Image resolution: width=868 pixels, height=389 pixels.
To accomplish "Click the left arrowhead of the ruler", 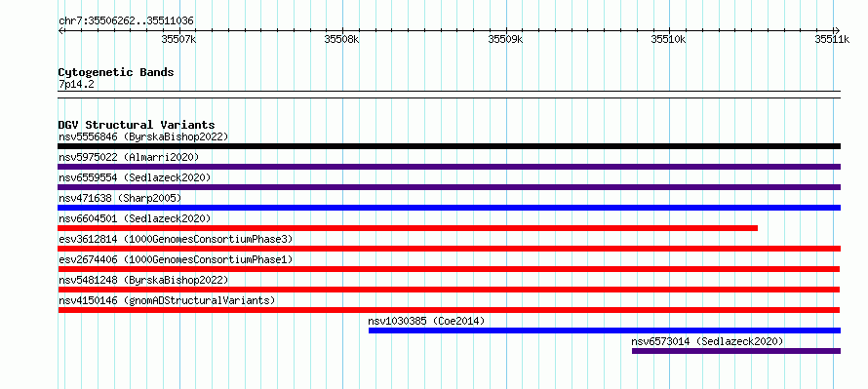I will 60,30.
